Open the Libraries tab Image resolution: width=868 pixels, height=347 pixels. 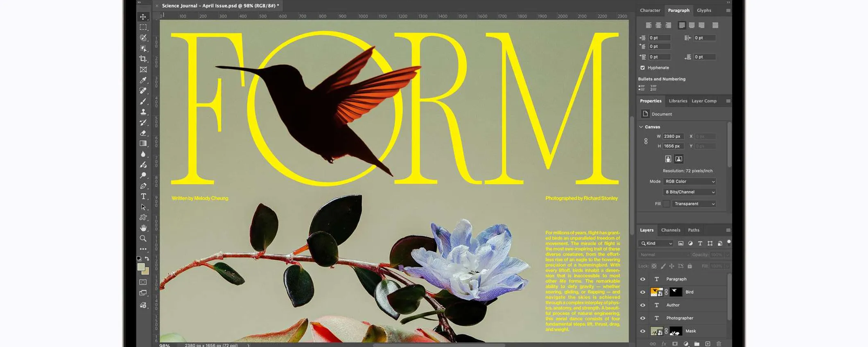pos(678,101)
